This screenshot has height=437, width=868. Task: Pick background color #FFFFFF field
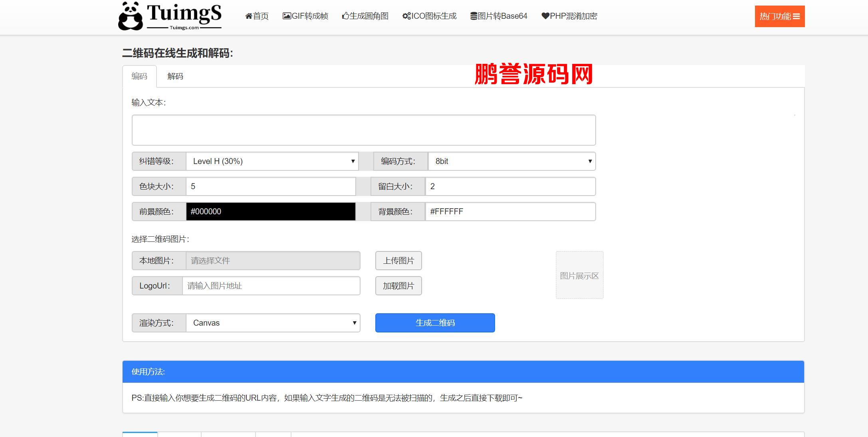(511, 212)
